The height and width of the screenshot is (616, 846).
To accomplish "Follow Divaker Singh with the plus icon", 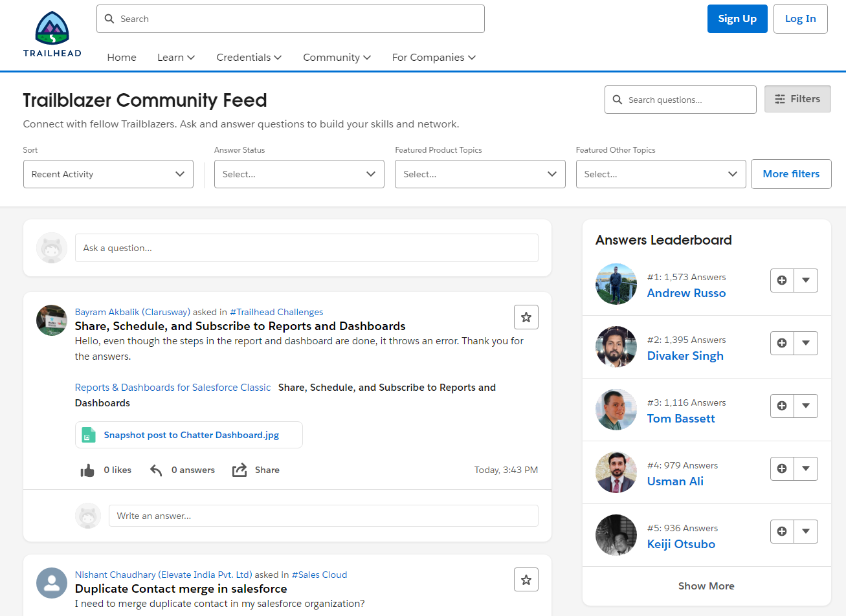I will [x=782, y=343].
